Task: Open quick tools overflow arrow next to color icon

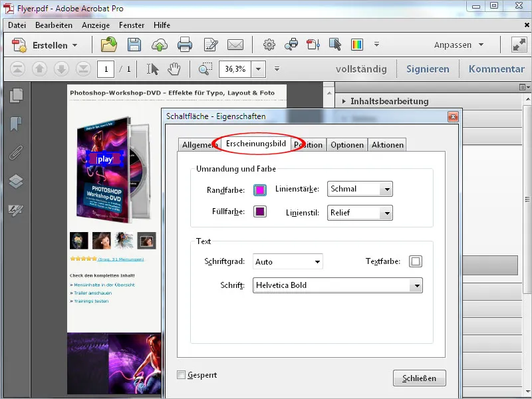Action: 376,44
